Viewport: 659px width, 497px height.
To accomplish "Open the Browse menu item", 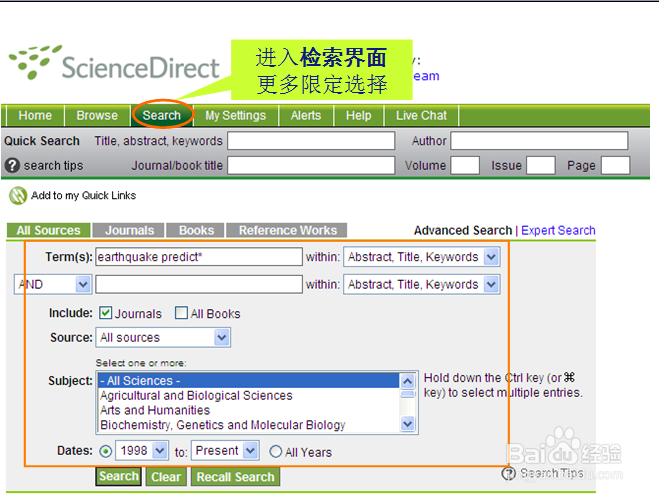I will click(97, 116).
